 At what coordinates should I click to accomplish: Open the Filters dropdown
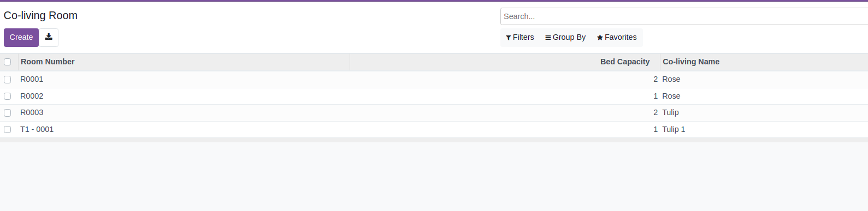point(519,37)
